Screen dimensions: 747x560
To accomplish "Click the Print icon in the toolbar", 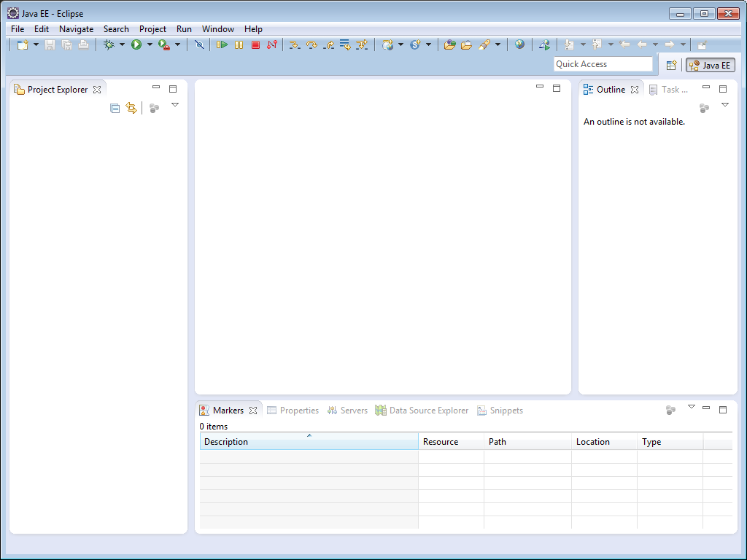I will click(83, 44).
